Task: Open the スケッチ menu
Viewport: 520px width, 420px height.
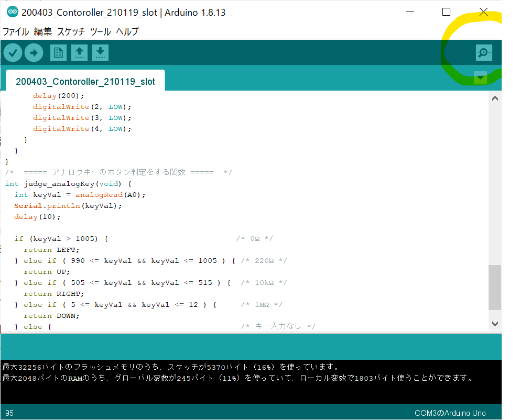Action: click(x=71, y=31)
